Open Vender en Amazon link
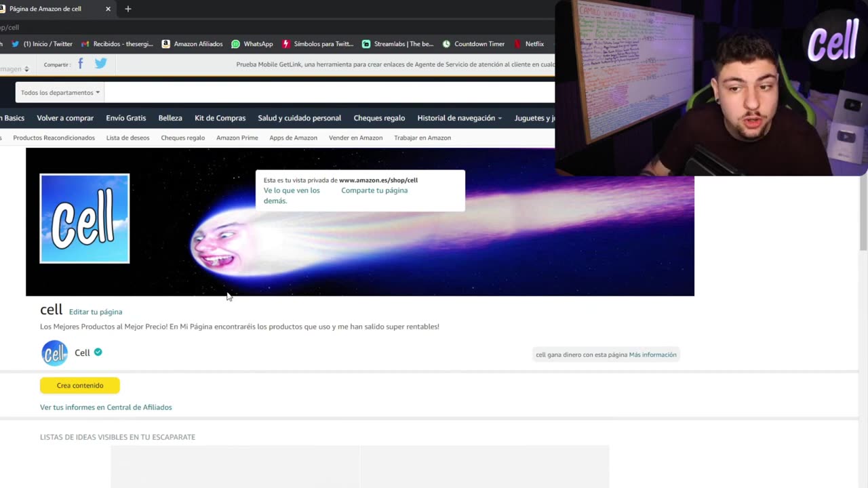This screenshot has height=488, width=868. 355,138
